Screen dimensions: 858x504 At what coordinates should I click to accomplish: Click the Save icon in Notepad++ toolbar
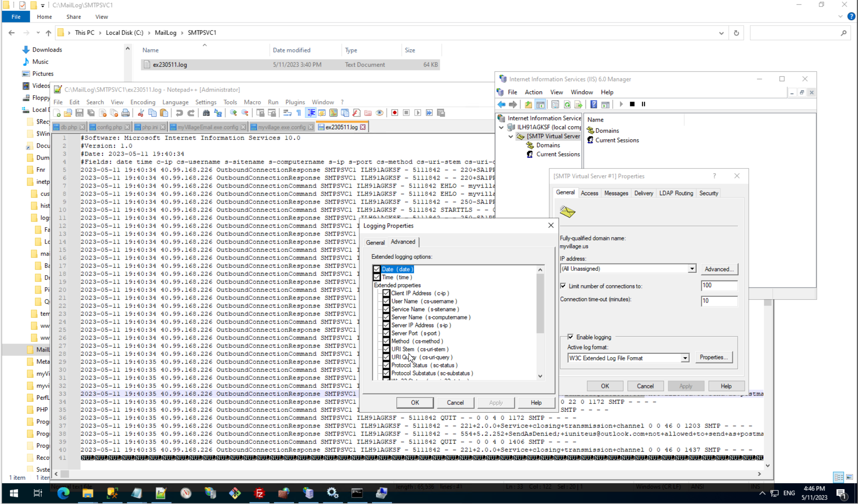tap(79, 113)
